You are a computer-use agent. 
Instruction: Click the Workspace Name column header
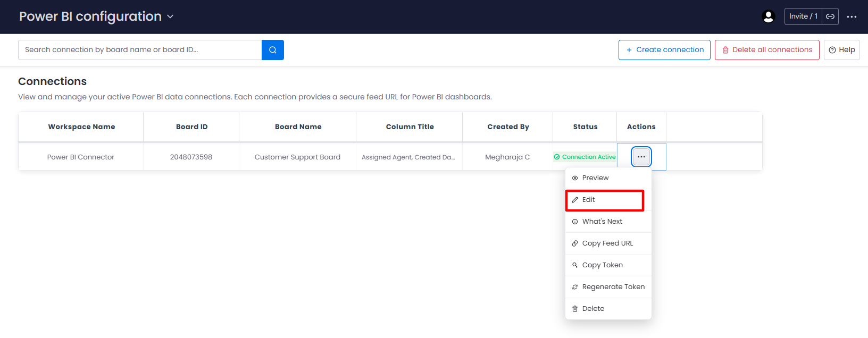click(x=81, y=127)
